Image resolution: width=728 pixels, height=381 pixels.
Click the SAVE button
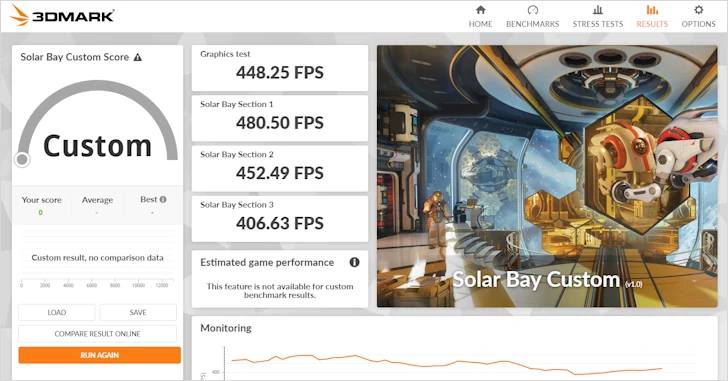(138, 312)
